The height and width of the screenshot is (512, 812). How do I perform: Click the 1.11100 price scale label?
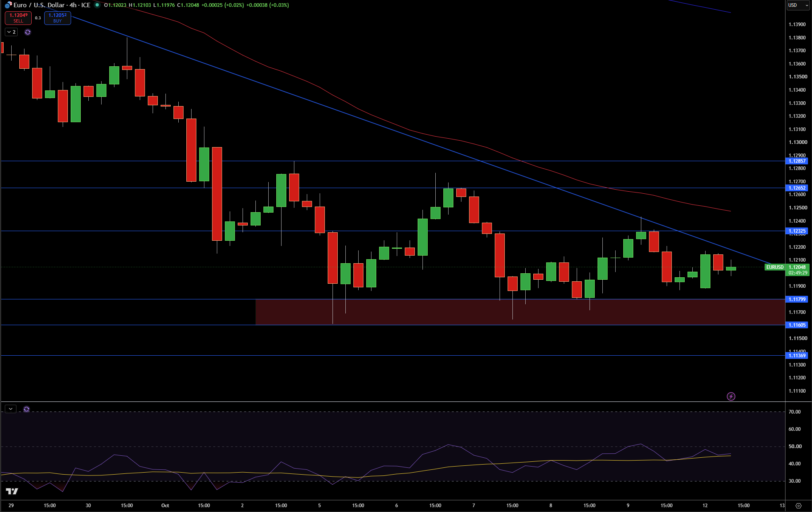pyautogui.click(x=797, y=391)
